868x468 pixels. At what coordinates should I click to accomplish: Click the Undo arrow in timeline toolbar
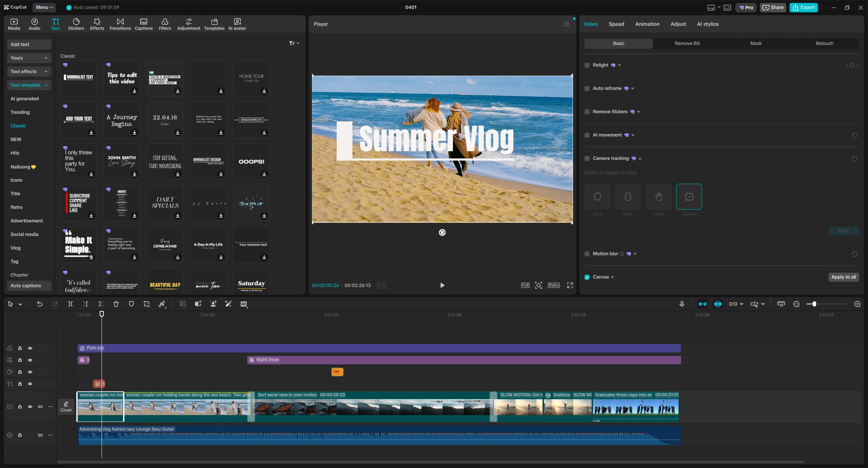point(40,304)
